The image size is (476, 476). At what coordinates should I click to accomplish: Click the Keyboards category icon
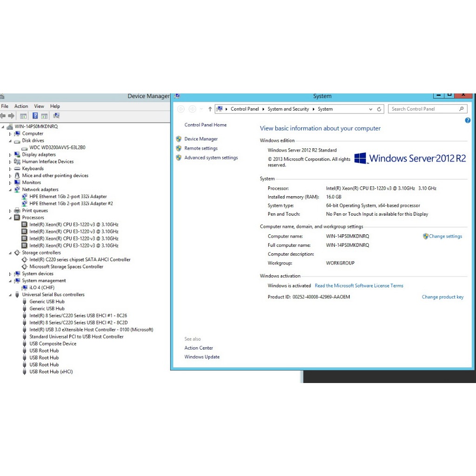click(x=17, y=168)
